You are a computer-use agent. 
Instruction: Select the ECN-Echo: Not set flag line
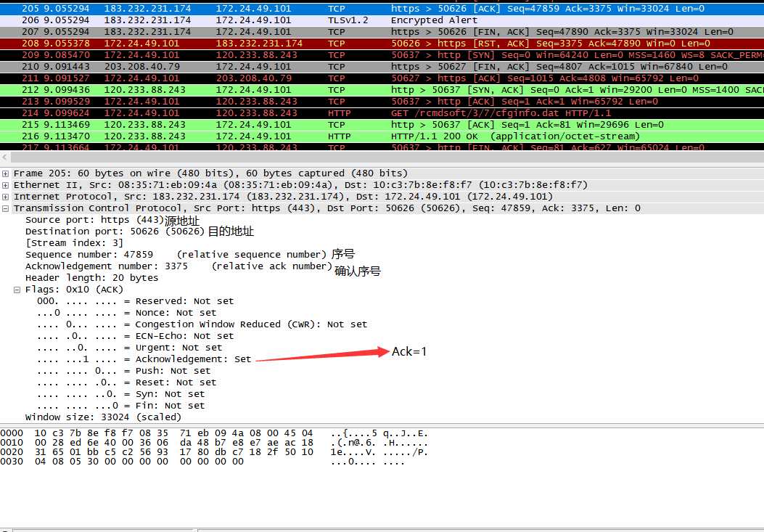[136, 336]
